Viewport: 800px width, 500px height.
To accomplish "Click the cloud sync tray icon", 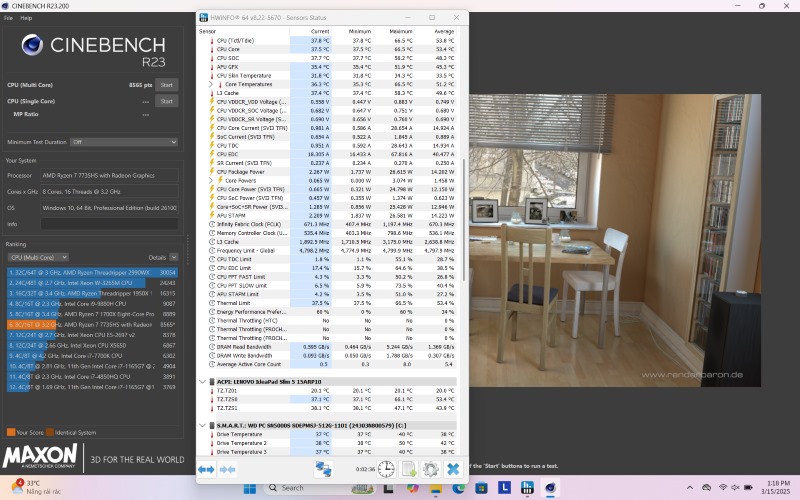I will tap(707, 488).
